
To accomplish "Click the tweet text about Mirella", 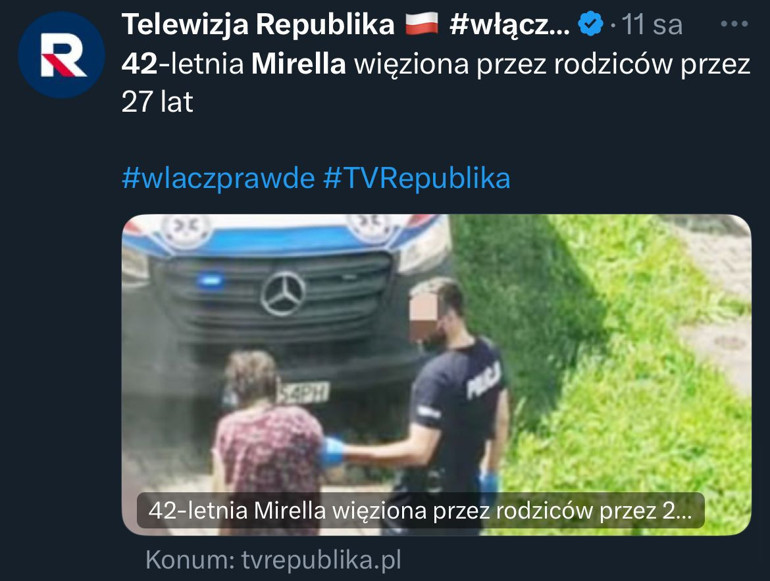I will point(436,83).
